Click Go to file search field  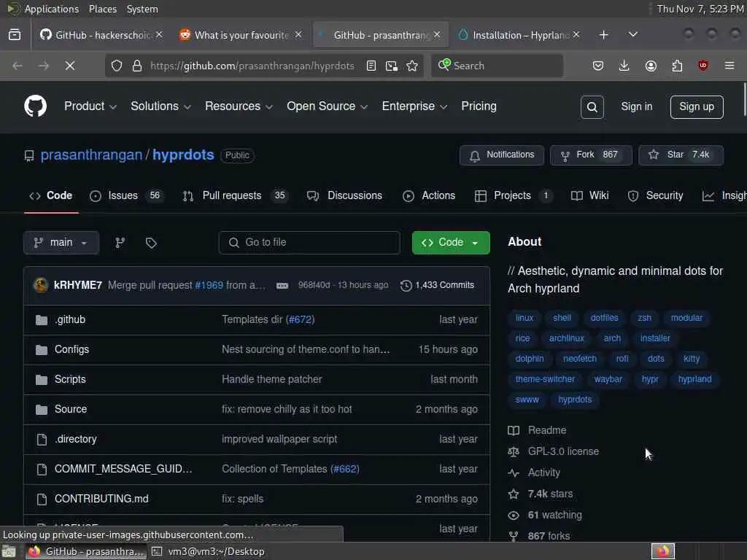coord(309,243)
